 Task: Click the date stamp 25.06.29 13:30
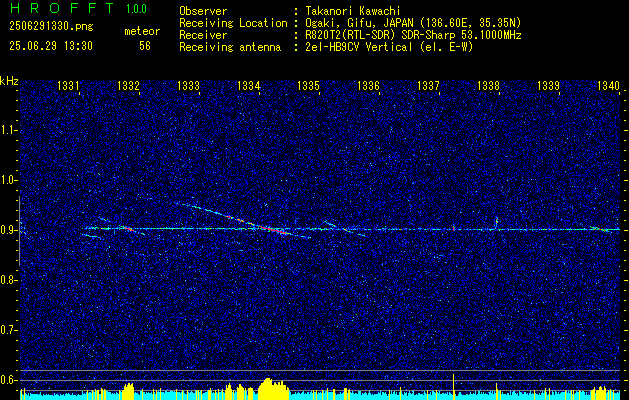coord(51,46)
